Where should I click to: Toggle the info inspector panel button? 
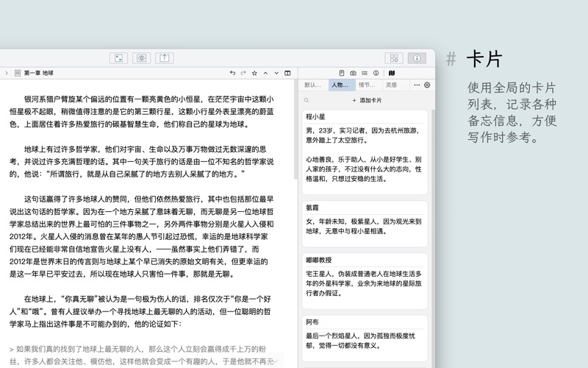click(417, 58)
